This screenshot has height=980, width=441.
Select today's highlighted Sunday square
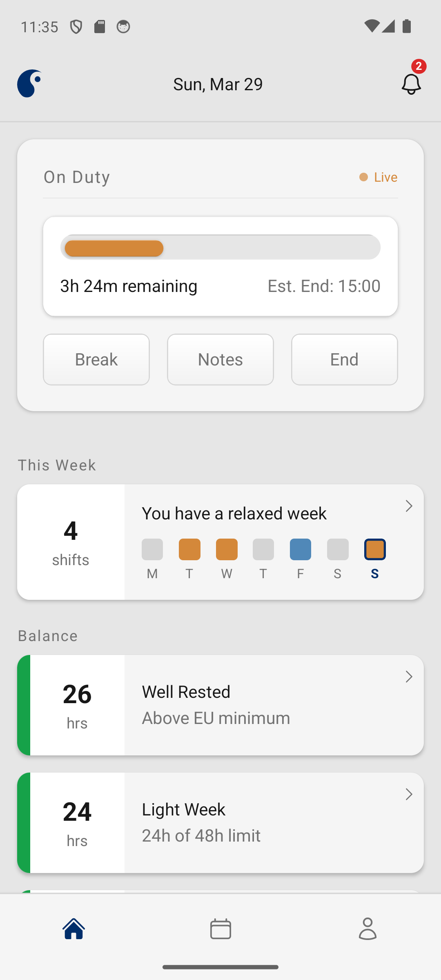pyautogui.click(x=375, y=550)
